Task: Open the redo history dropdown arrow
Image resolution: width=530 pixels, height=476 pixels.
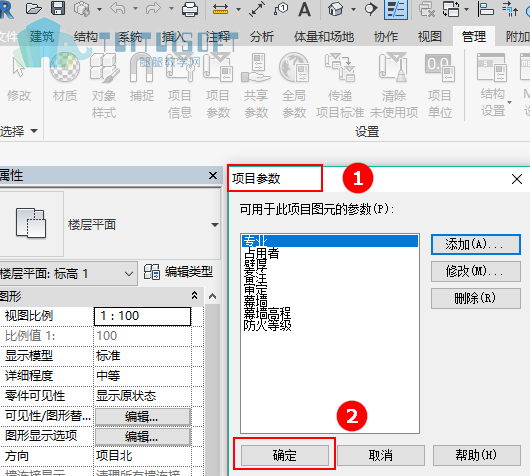Action: tap(171, 8)
